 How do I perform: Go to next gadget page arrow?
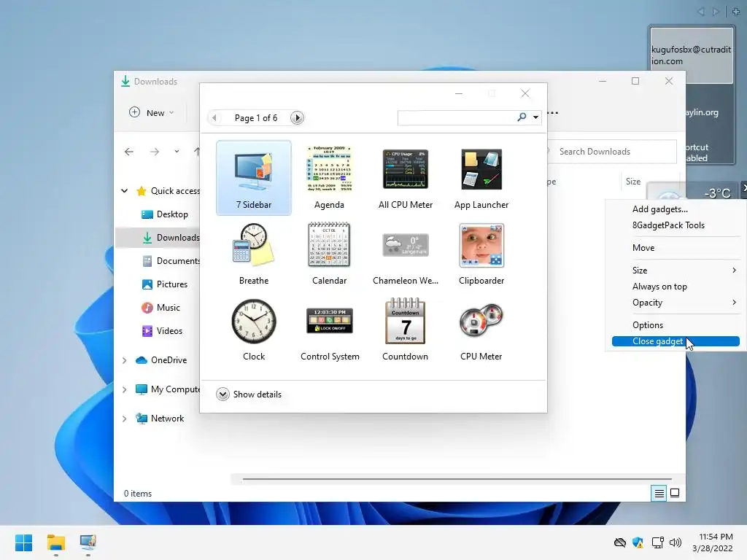point(297,117)
